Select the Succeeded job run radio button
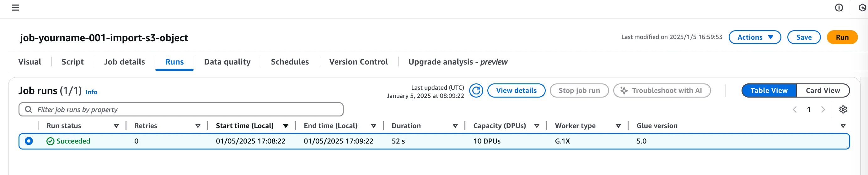The height and width of the screenshot is (175, 868). tap(29, 141)
